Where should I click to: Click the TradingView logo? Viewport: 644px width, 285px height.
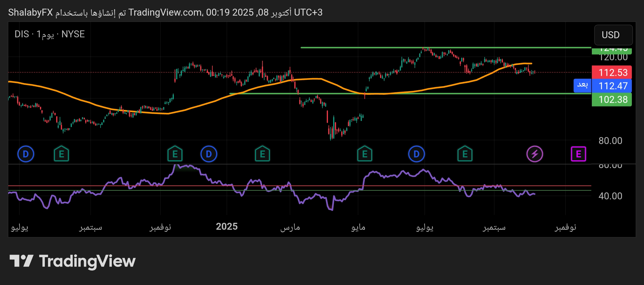(x=73, y=261)
